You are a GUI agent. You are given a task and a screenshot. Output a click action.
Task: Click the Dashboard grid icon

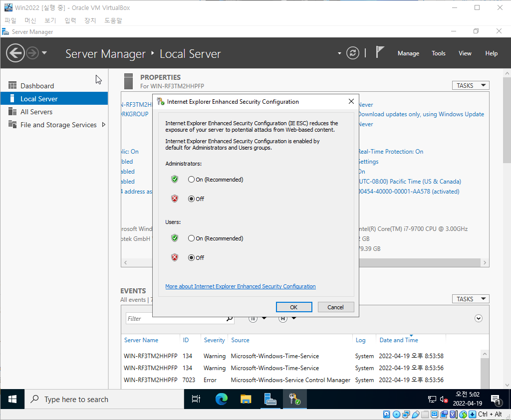point(12,85)
